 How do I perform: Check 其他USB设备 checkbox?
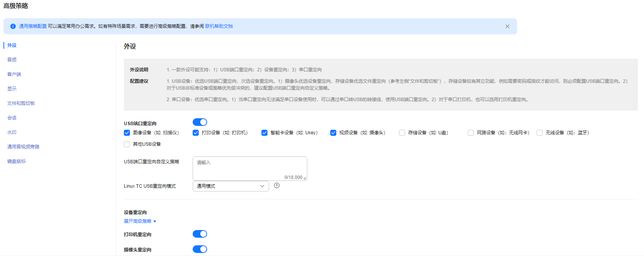127,144
